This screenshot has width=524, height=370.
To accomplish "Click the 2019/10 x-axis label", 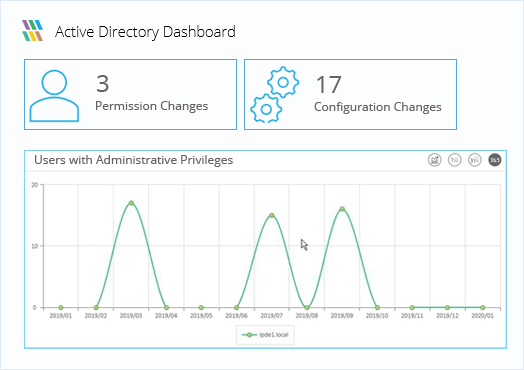I will click(x=377, y=316).
